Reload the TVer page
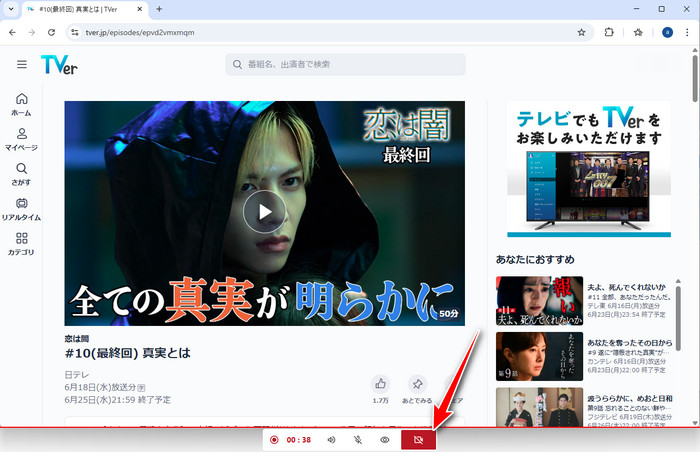 51,33
